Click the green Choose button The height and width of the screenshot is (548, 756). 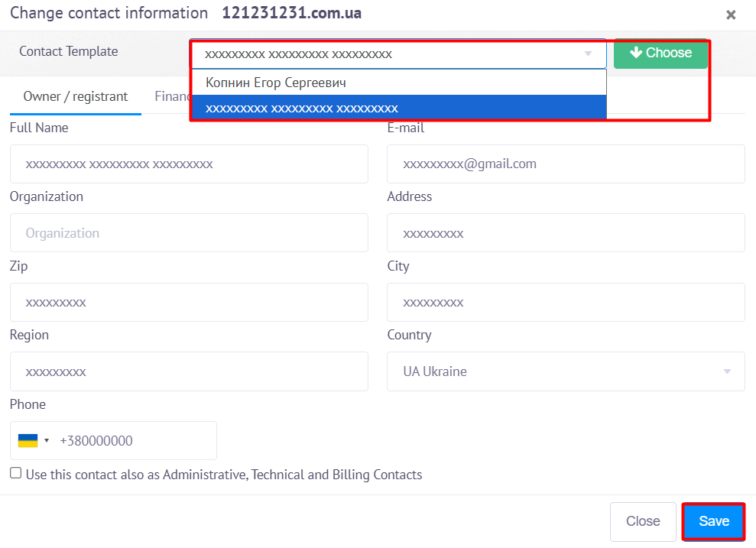(x=660, y=54)
